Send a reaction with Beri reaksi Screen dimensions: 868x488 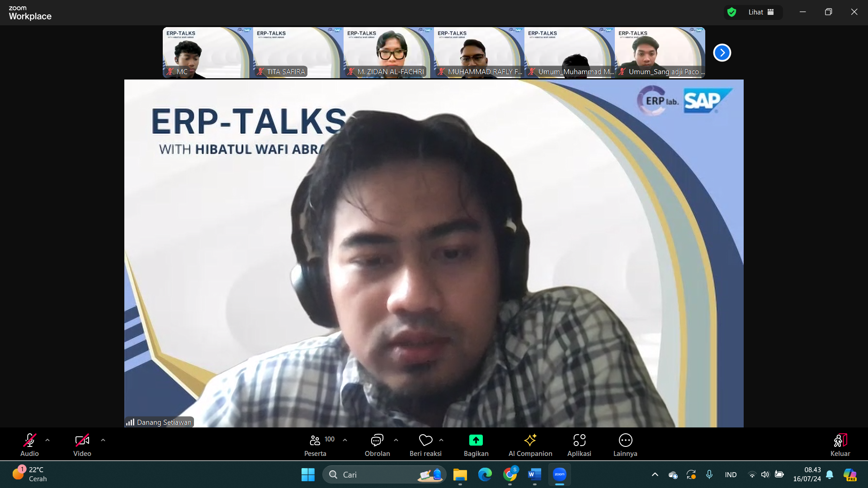click(425, 444)
